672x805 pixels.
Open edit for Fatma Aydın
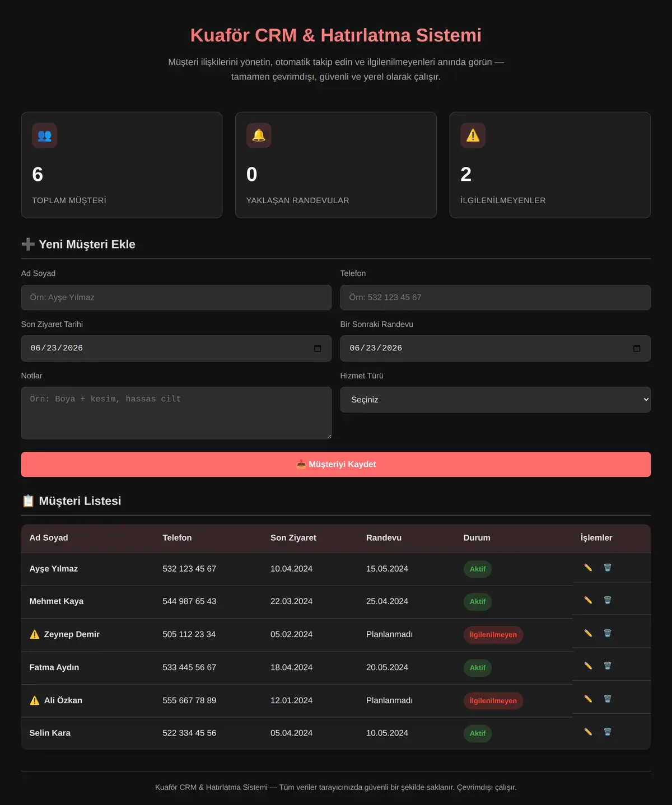pyautogui.click(x=588, y=666)
